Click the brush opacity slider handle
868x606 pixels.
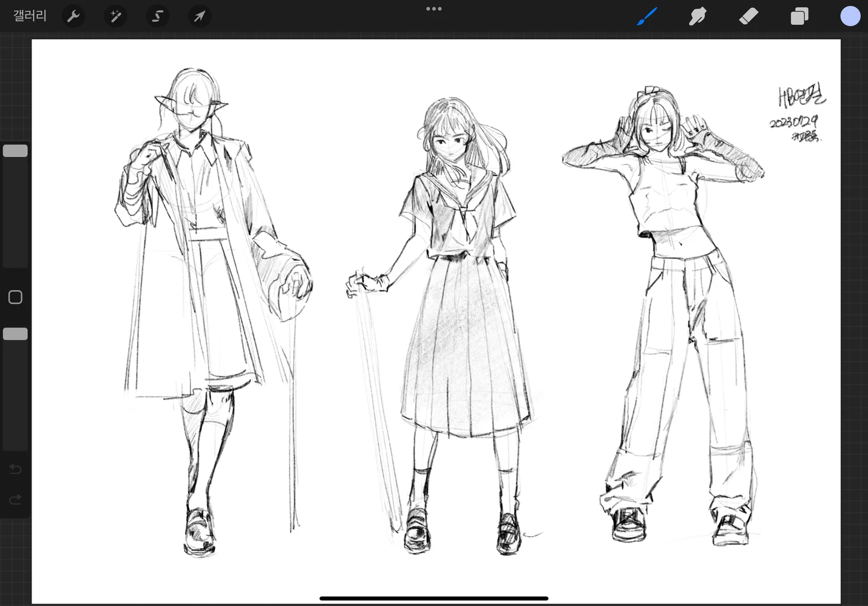(x=15, y=334)
